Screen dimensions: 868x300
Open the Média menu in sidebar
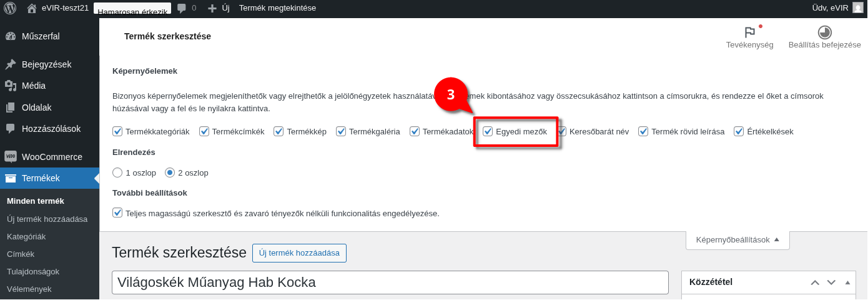pyautogui.click(x=34, y=86)
